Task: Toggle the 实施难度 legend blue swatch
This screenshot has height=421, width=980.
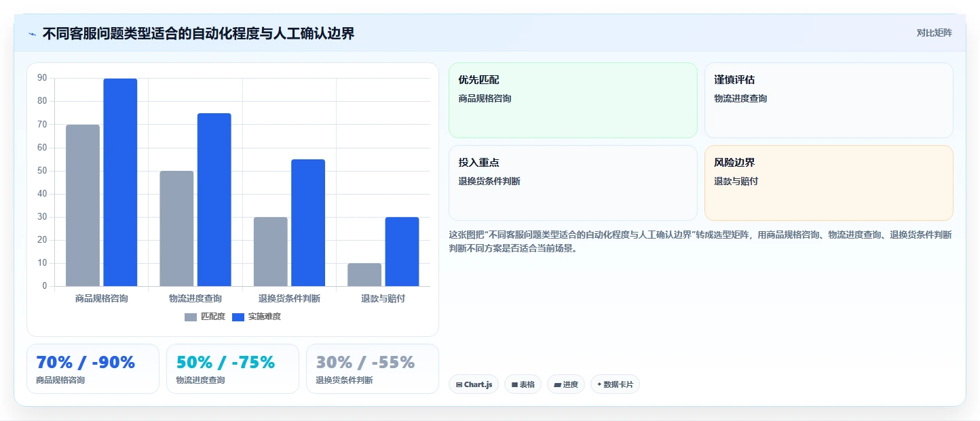Action: [x=238, y=317]
